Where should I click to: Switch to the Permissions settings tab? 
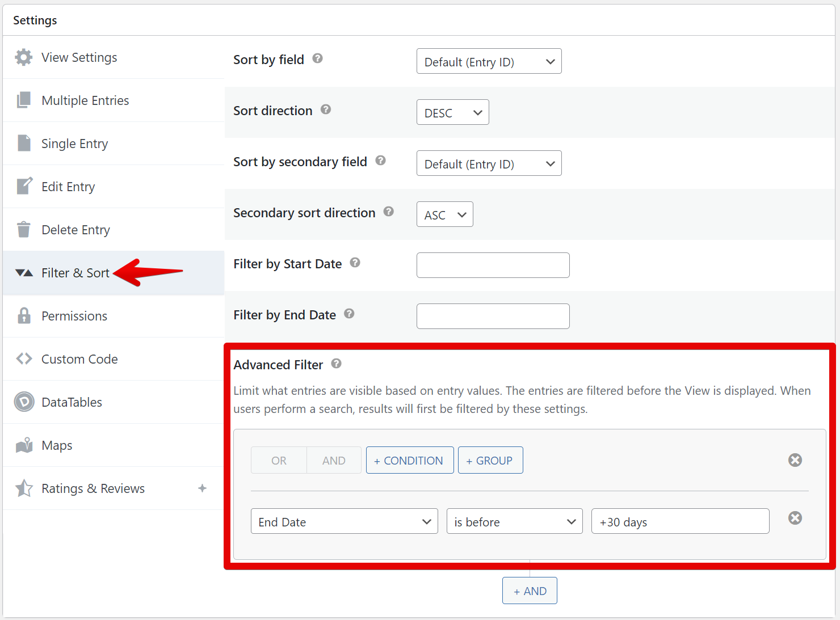[74, 316]
